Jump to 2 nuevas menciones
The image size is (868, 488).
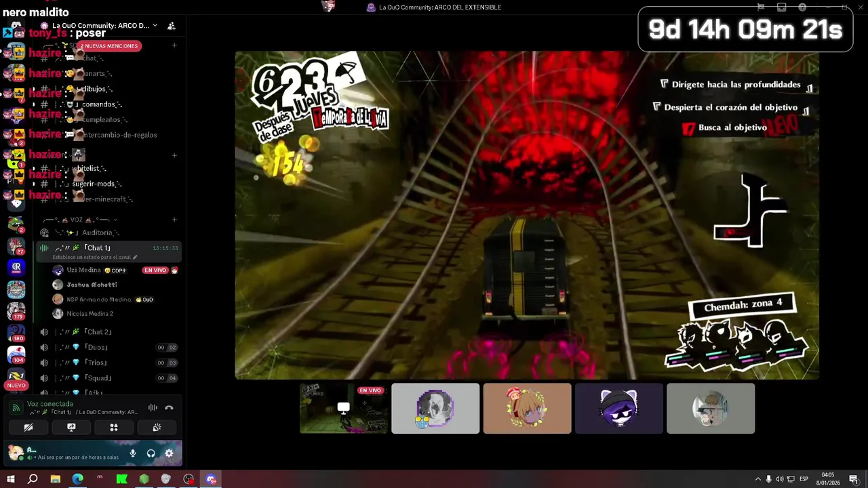(108, 46)
